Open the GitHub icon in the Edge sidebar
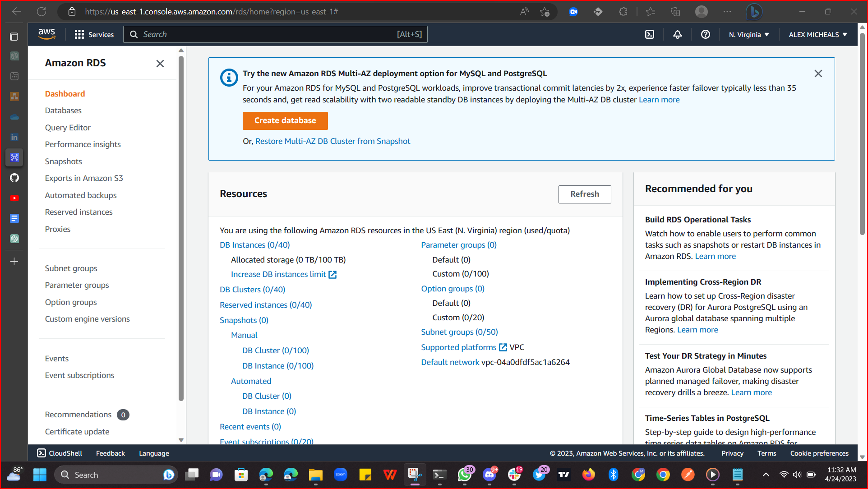The width and height of the screenshot is (868, 489). pyautogui.click(x=14, y=178)
